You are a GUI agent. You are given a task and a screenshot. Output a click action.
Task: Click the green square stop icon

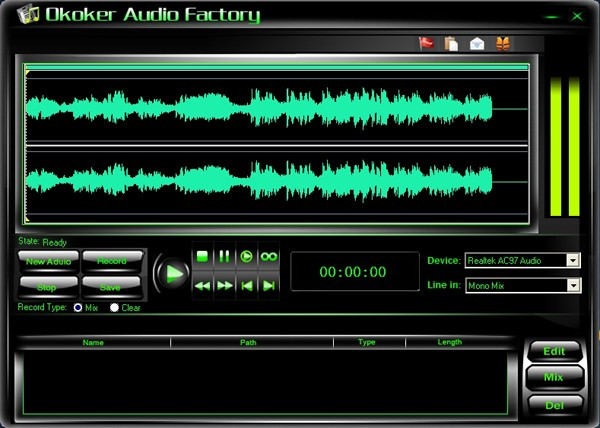202,256
